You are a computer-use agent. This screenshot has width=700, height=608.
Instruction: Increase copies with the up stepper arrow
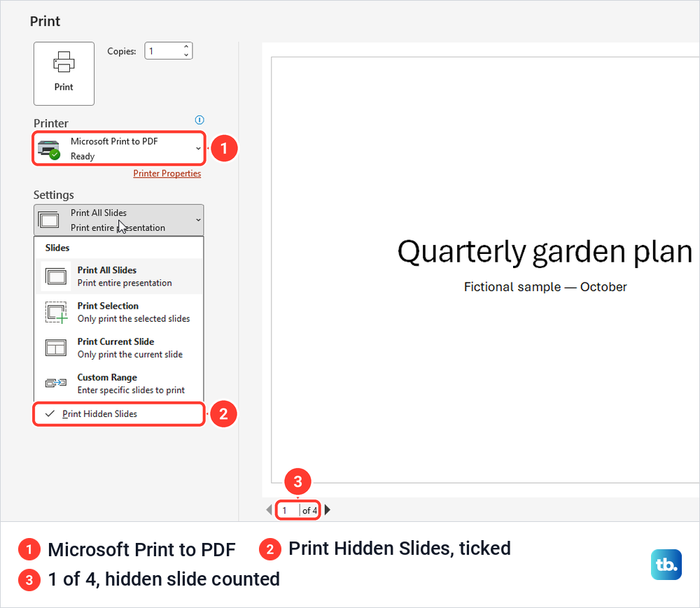click(186, 47)
